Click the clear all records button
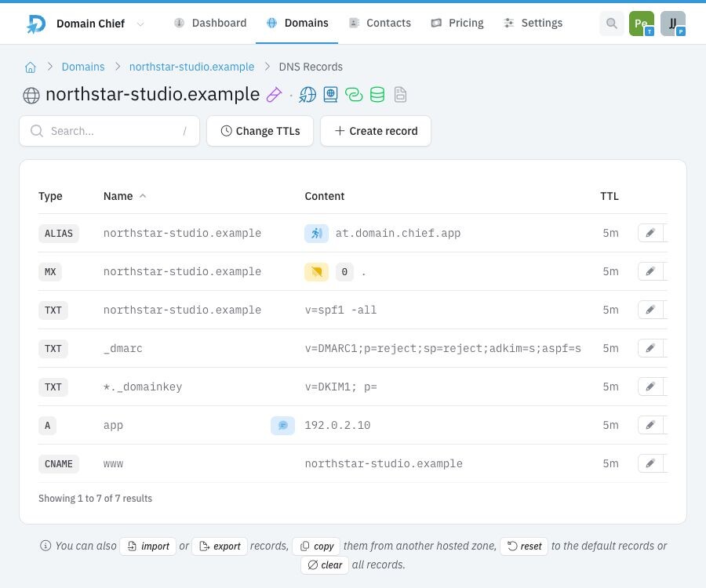The image size is (706, 588). coord(325,565)
